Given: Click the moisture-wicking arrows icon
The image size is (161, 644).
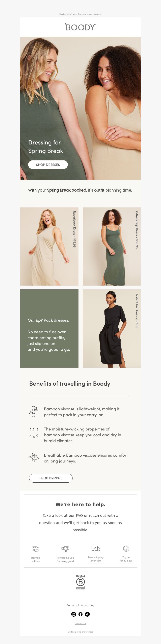Looking at the screenshot, I should click(x=34, y=432).
